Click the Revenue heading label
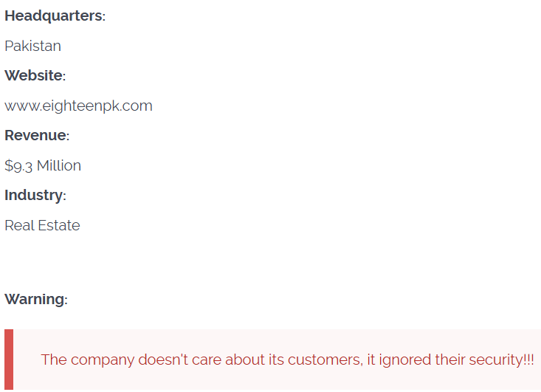Screen dimensions: 541x392 pos(35,136)
